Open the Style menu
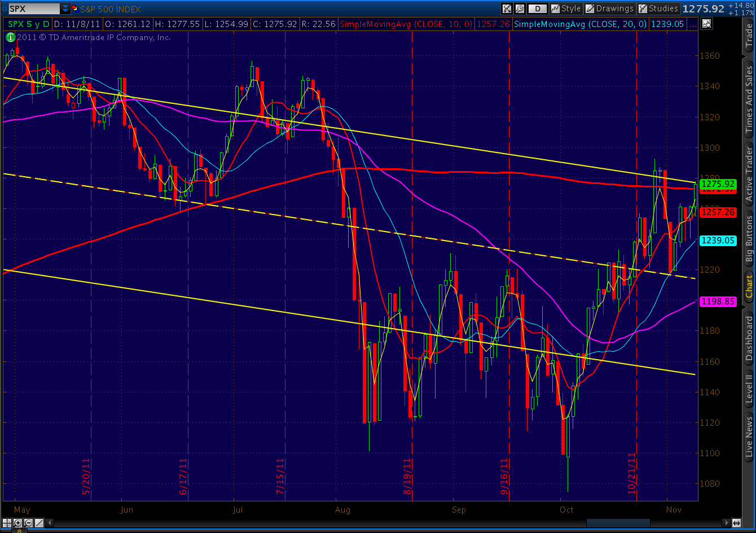 pos(566,8)
